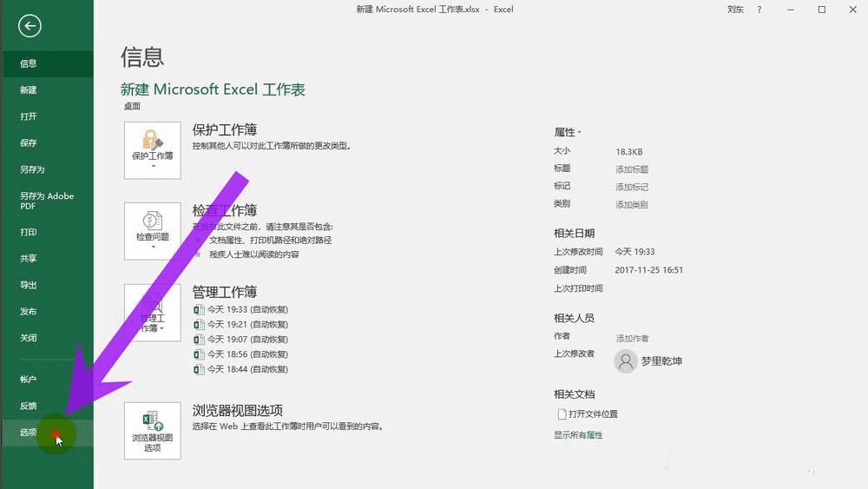Show all properties via 显示所有属性

pos(578,435)
